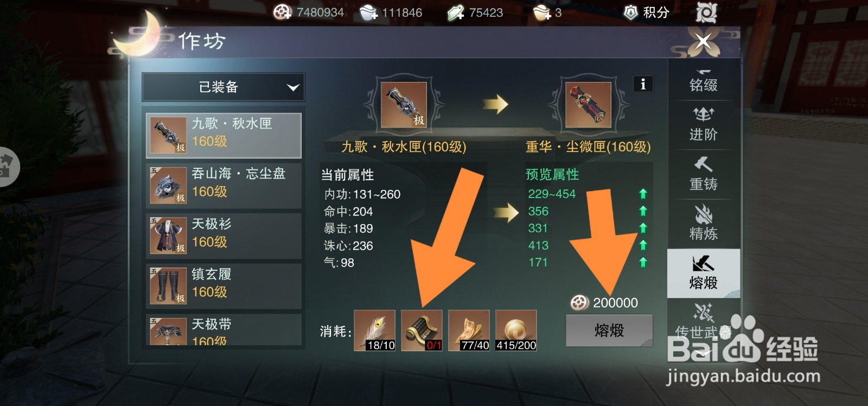Open the 进阶 tab

704,124
